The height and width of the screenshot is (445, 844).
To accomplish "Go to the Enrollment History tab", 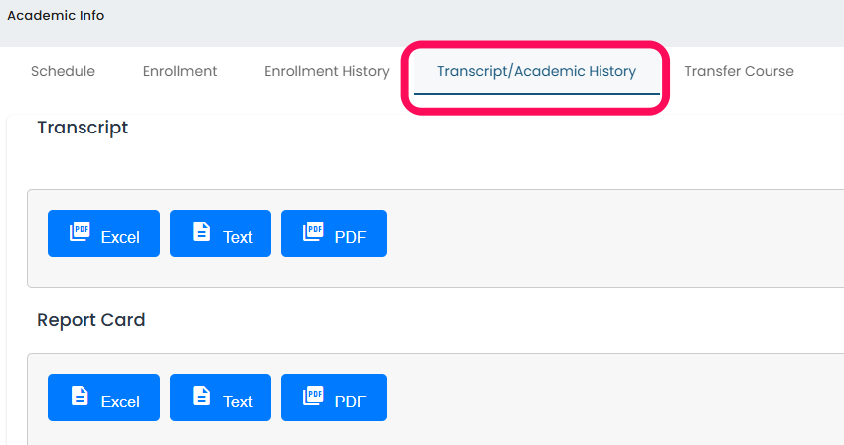I will pos(326,71).
